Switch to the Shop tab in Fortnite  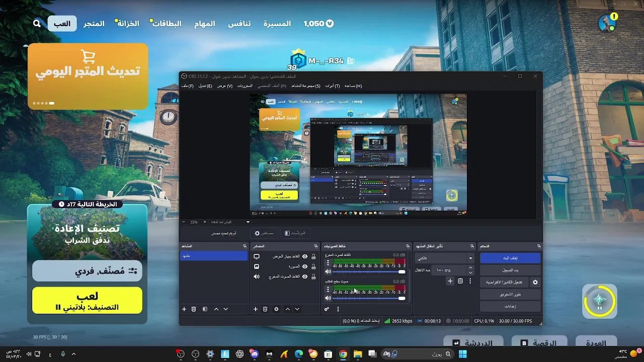pos(94,24)
